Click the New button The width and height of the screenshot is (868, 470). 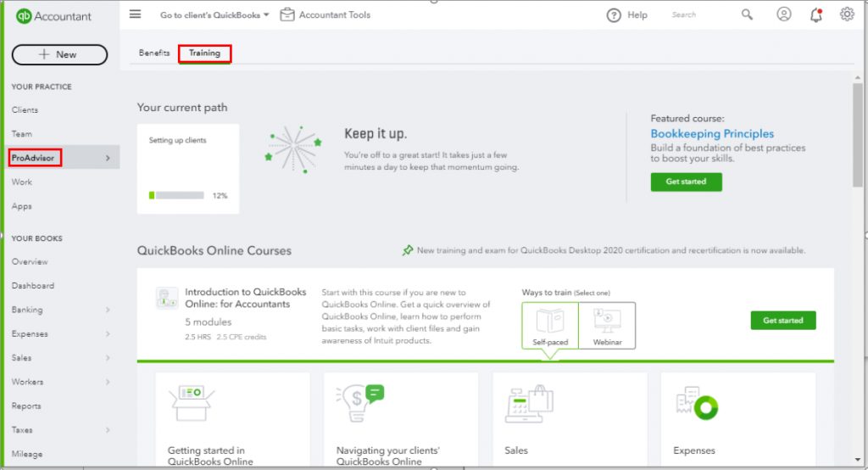(60, 54)
